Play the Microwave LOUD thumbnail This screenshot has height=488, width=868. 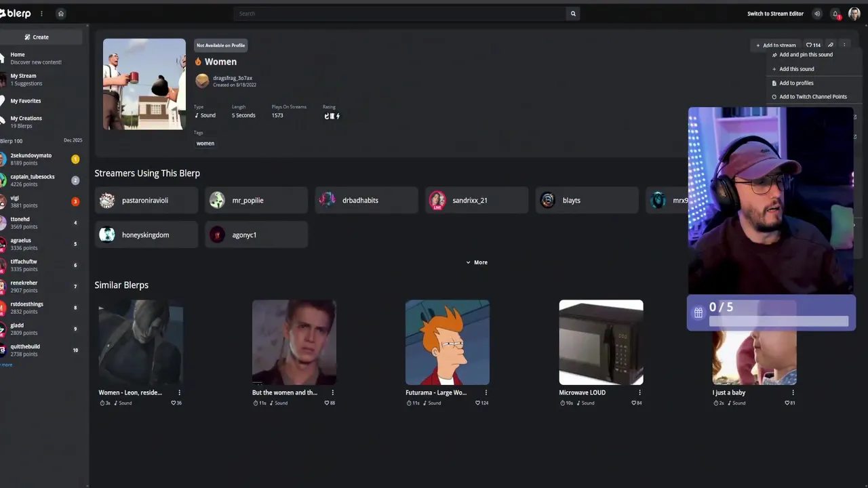click(x=601, y=342)
